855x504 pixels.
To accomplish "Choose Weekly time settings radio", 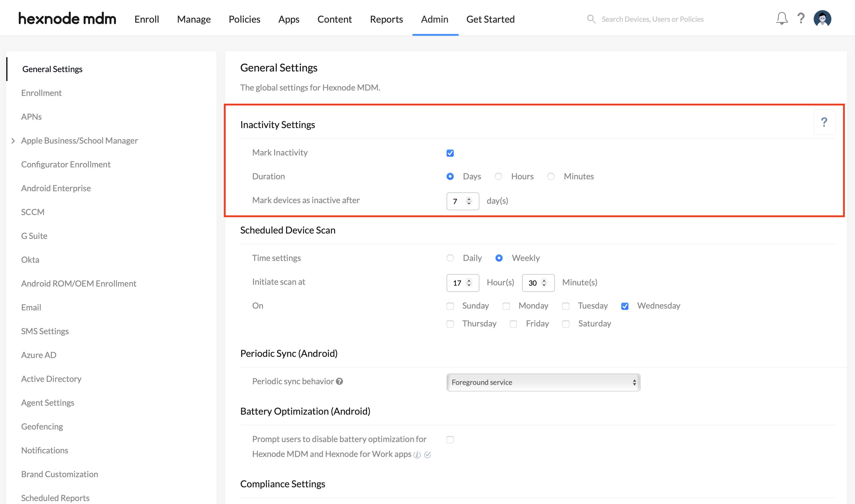I will pos(499,258).
